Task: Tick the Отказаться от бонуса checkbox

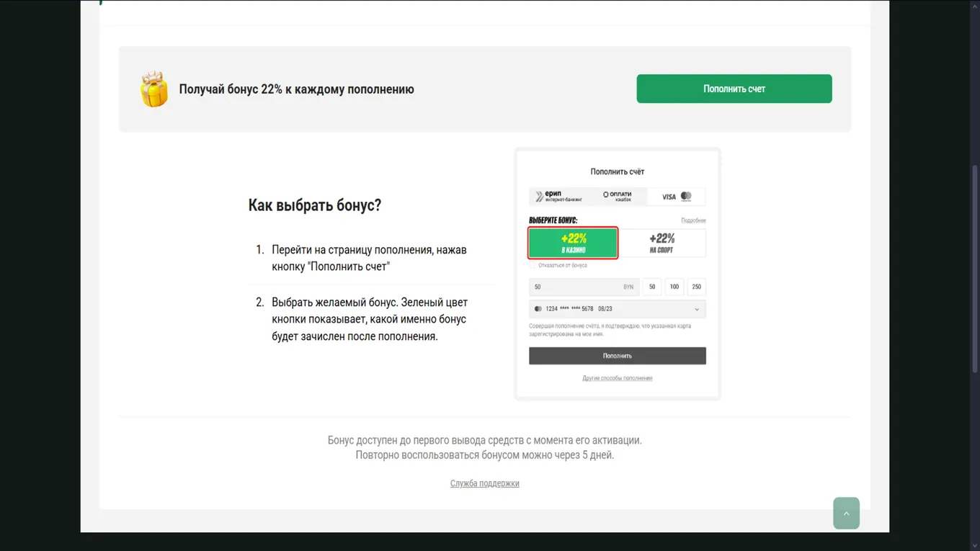Action: pyautogui.click(x=533, y=265)
